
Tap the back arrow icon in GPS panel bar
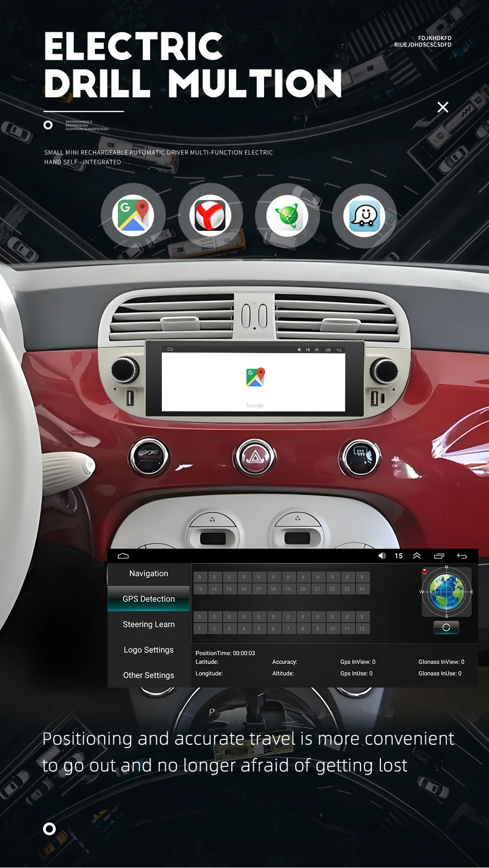[x=462, y=556]
